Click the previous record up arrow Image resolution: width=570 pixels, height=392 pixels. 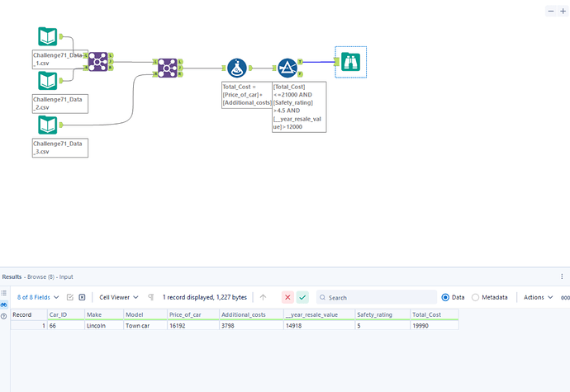click(263, 297)
